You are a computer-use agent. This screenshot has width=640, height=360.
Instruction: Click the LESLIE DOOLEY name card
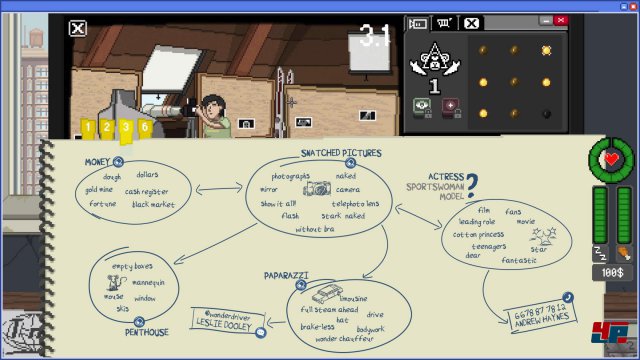(228, 321)
